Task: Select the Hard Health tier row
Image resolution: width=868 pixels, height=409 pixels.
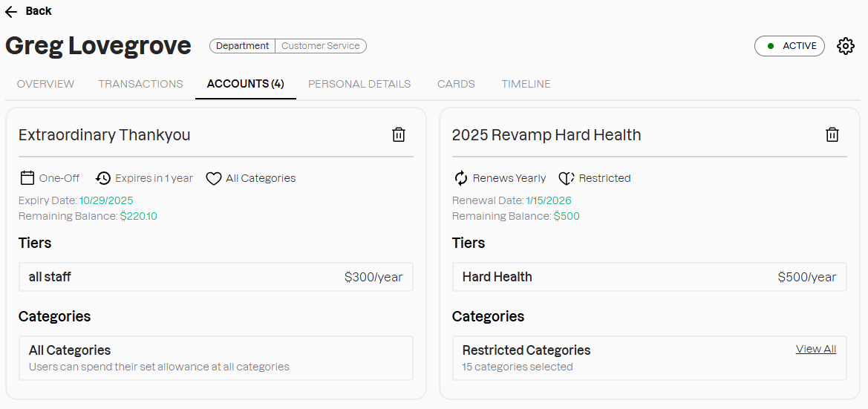Action: 649,277
